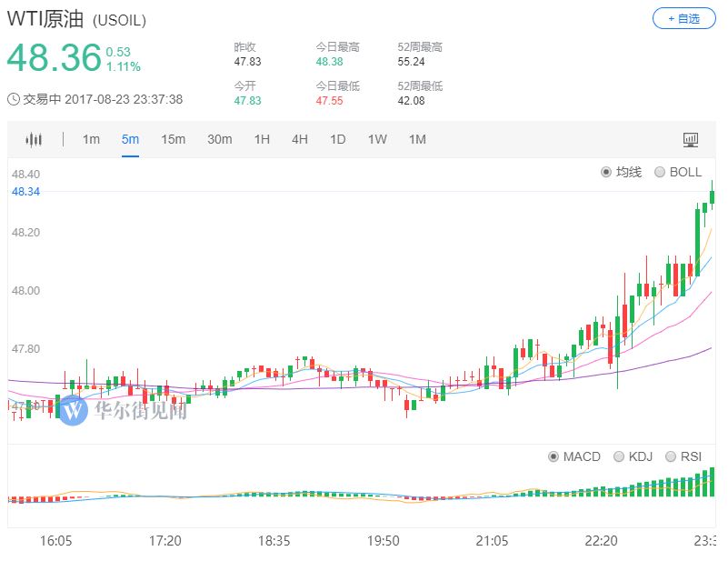
Task: Click the price change value 0.53
Action: click(x=118, y=52)
